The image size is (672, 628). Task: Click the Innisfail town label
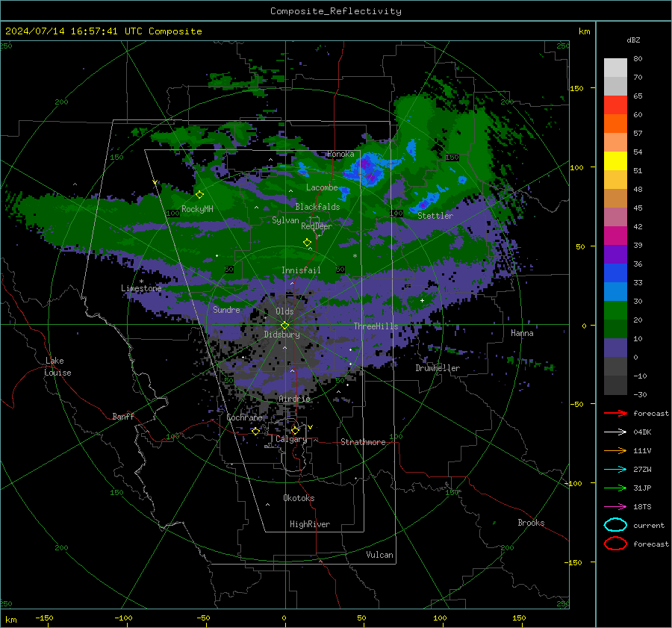tap(301, 270)
